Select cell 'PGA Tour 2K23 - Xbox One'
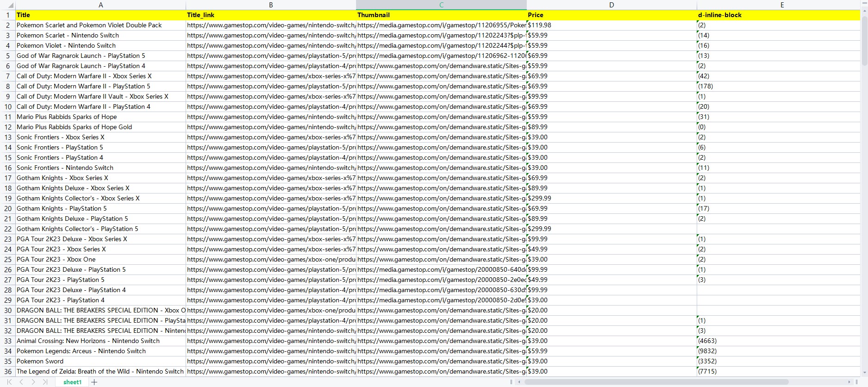 (x=101, y=259)
